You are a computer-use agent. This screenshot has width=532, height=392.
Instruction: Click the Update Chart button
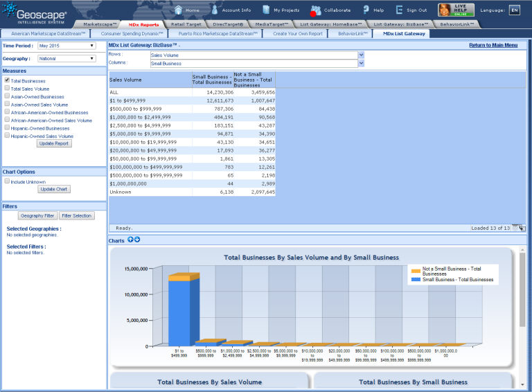[x=54, y=189]
